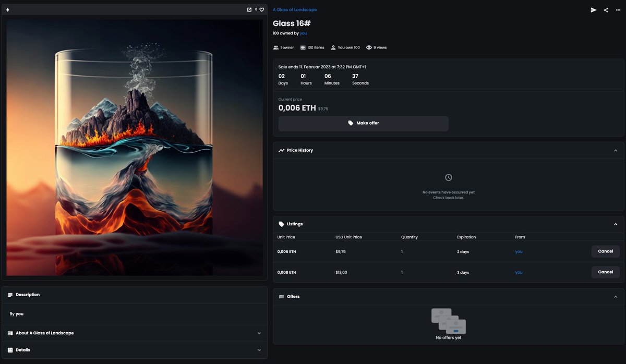This screenshot has height=364, width=626.
Task: Click the items grid icon
Action: coord(303,47)
